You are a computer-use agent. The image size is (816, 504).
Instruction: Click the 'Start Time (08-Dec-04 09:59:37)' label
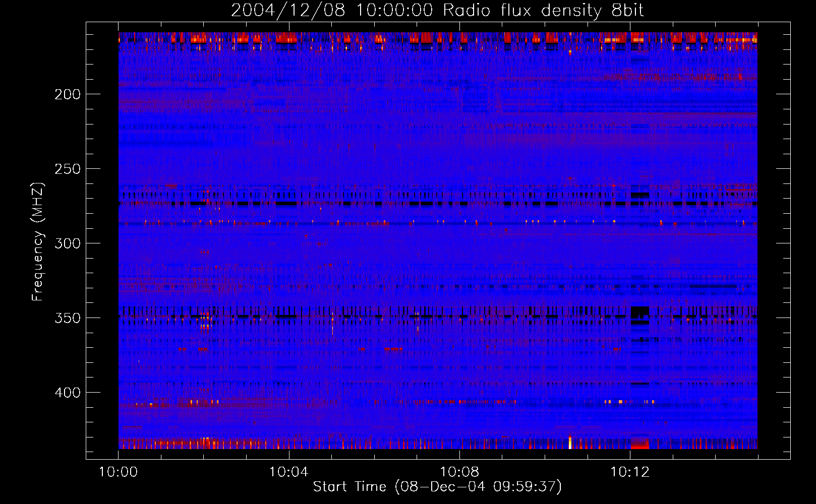tap(437, 487)
